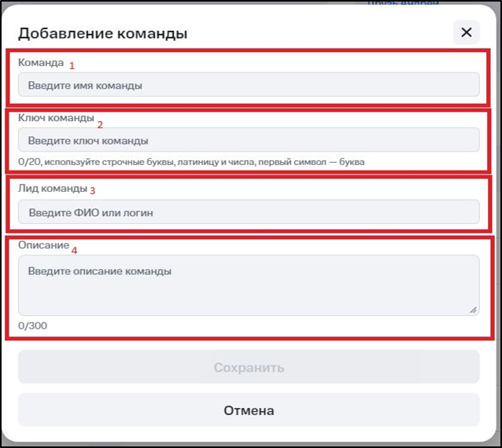Click the Ключ команды label
The width and height of the screenshot is (502, 448).
tap(54, 118)
